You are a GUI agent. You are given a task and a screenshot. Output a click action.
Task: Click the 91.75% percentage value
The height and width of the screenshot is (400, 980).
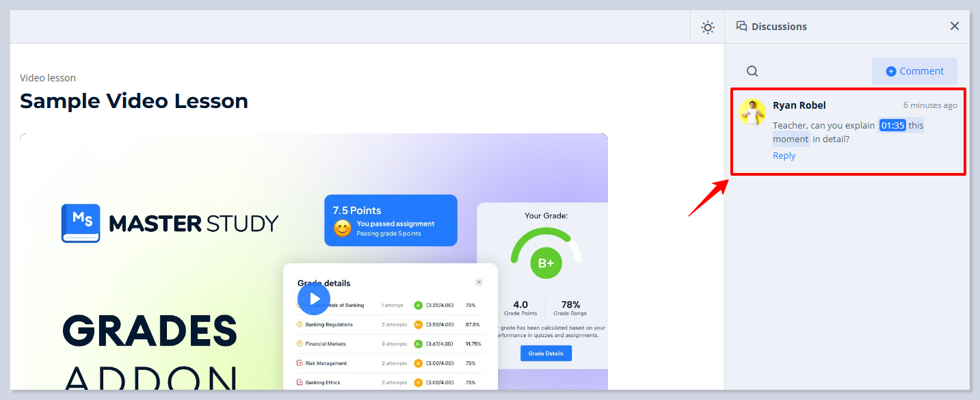click(x=473, y=344)
